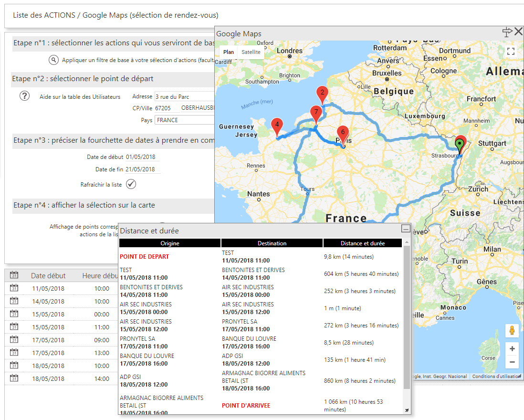This screenshot has width=524, height=420.
Task: Click the Distance et durée vertical scrollbar thumb
Action: coord(407,317)
